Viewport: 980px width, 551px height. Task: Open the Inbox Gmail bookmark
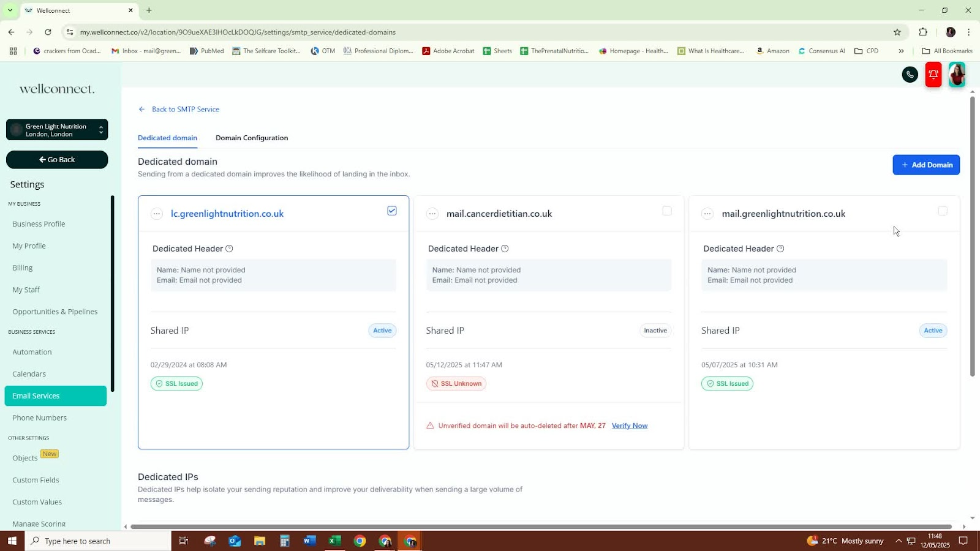coord(146,51)
